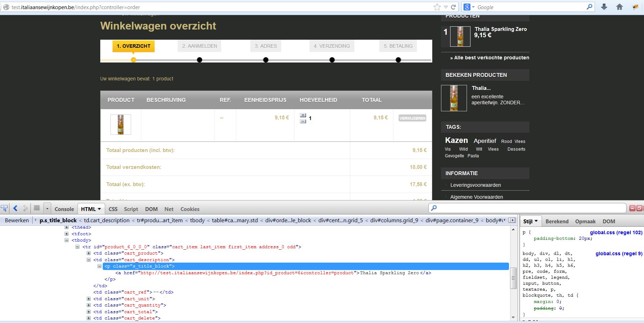Open the Stijl side panel dropdown
This screenshot has height=323, width=644.
coord(536,221)
